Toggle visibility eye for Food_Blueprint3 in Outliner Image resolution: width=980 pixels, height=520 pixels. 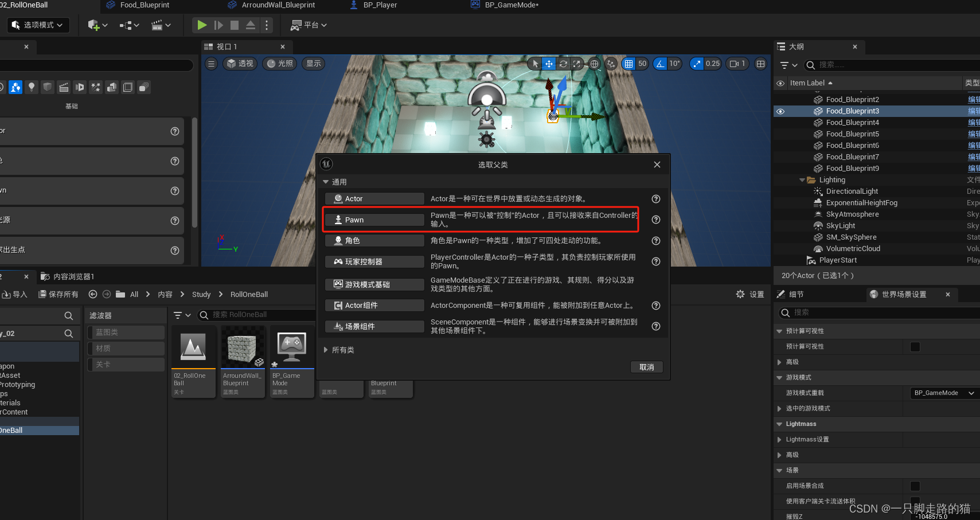[780, 111]
